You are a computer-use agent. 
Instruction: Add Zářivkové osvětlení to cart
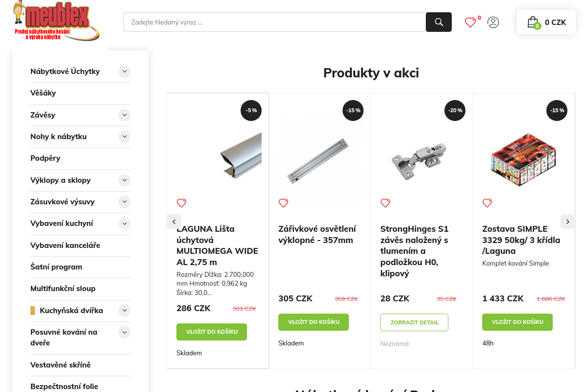[x=314, y=322]
